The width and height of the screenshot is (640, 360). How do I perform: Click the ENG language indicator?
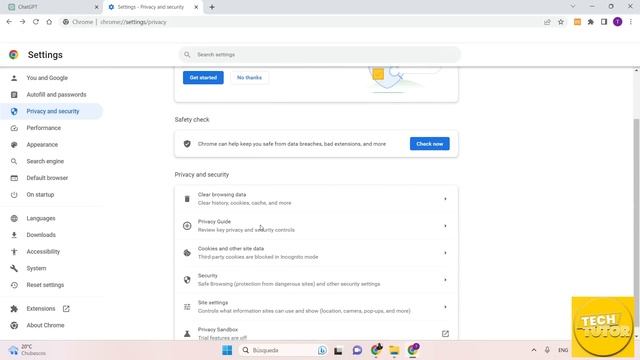tap(563, 350)
